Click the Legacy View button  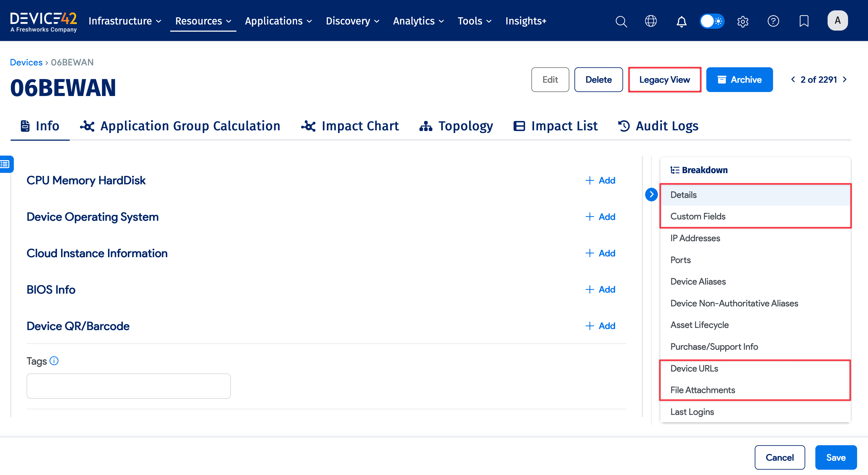pyautogui.click(x=665, y=80)
